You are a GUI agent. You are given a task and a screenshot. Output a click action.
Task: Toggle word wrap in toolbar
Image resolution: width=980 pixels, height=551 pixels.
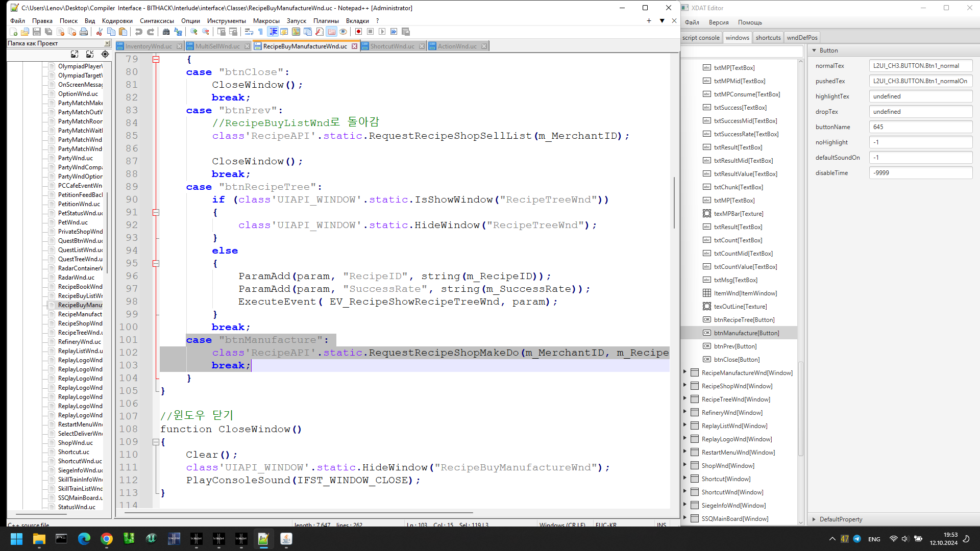click(x=249, y=32)
